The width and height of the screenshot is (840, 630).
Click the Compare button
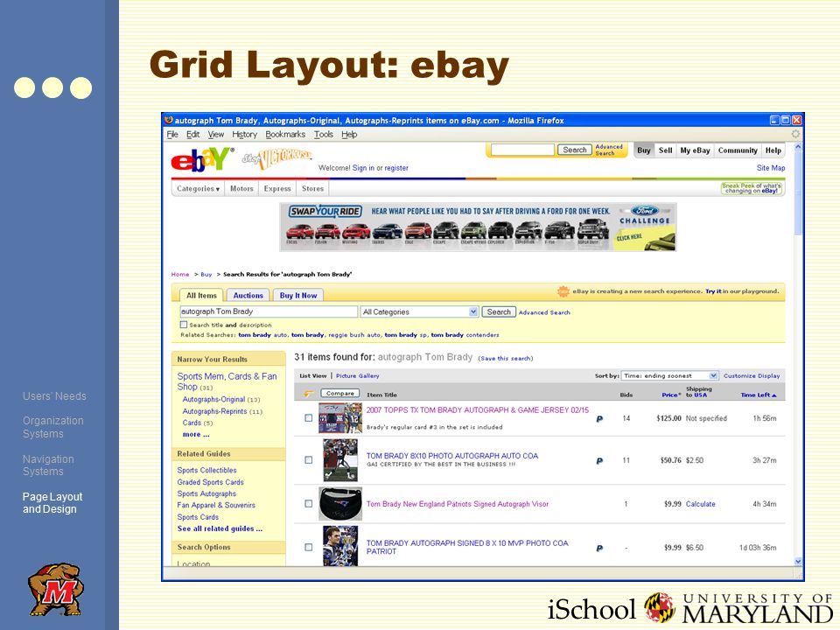point(340,393)
